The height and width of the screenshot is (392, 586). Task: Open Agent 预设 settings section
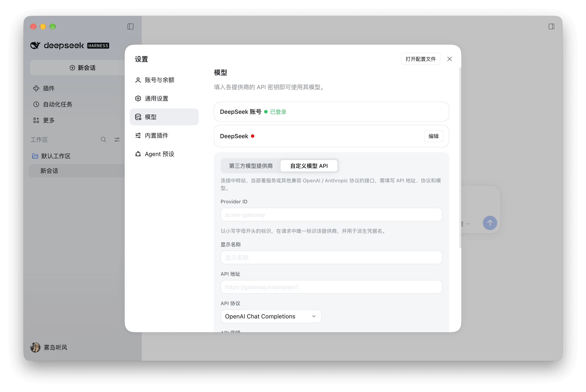pos(164,154)
